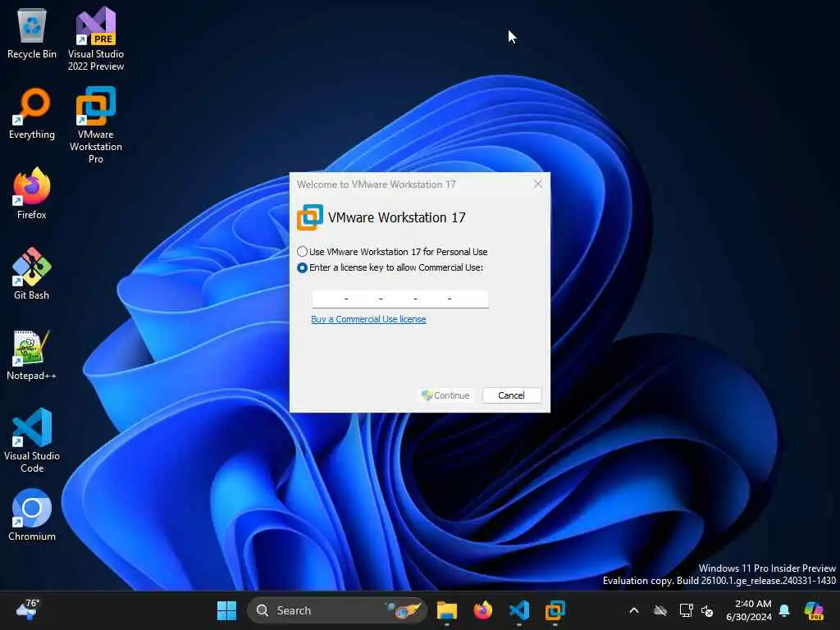840x630 pixels.
Task: Select VMware Workstation Pro desktop shortcut
Action: [x=96, y=125]
